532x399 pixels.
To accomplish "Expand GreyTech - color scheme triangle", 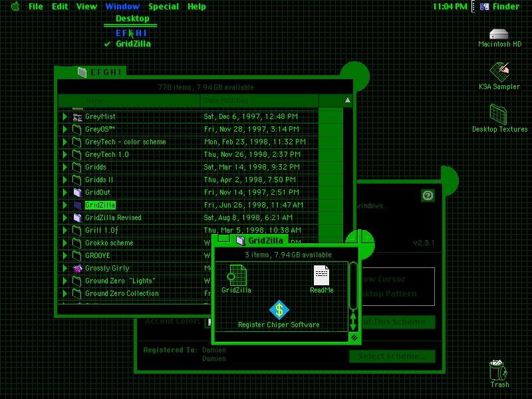I will coord(65,142).
